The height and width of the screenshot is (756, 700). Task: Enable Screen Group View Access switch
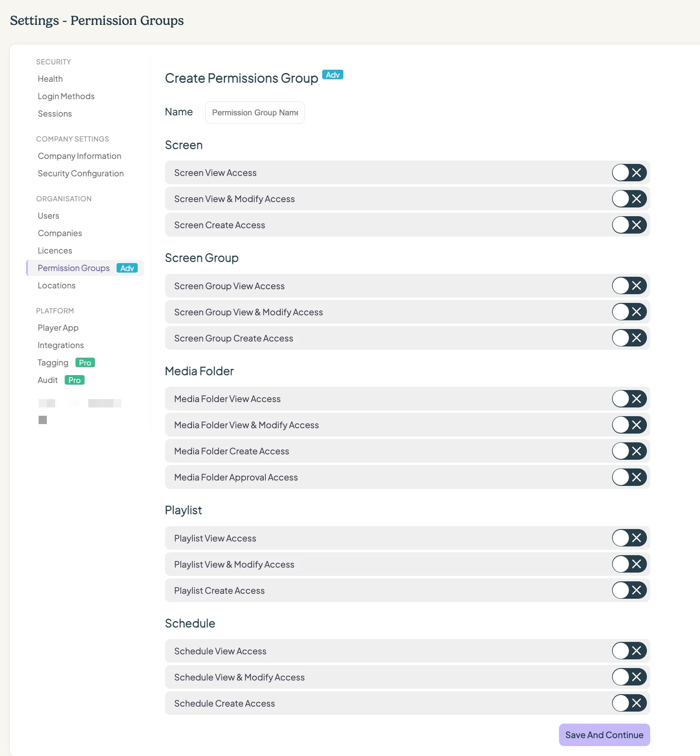point(629,285)
